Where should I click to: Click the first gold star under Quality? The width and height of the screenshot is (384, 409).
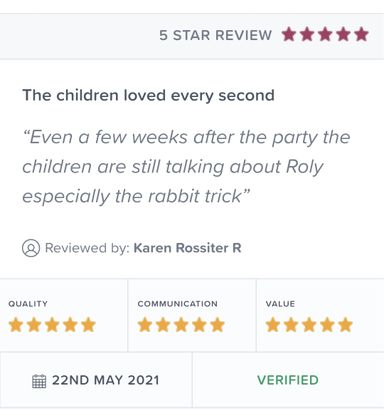coord(16,325)
